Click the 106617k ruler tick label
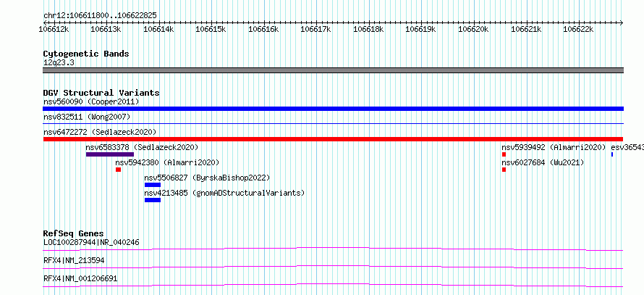The width and height of the screenshot is (644, 295). pos(316,29)
